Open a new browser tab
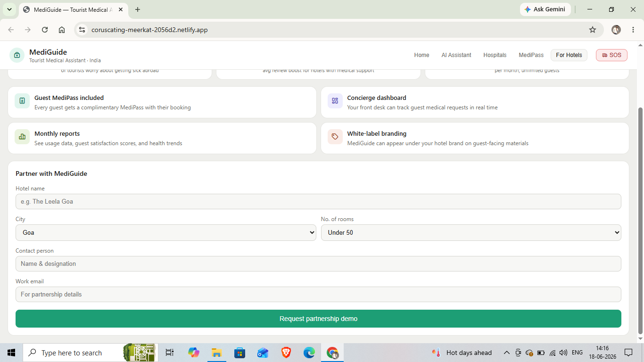The width and height of the screenshot is (644, 362). [x=138, y=9]
